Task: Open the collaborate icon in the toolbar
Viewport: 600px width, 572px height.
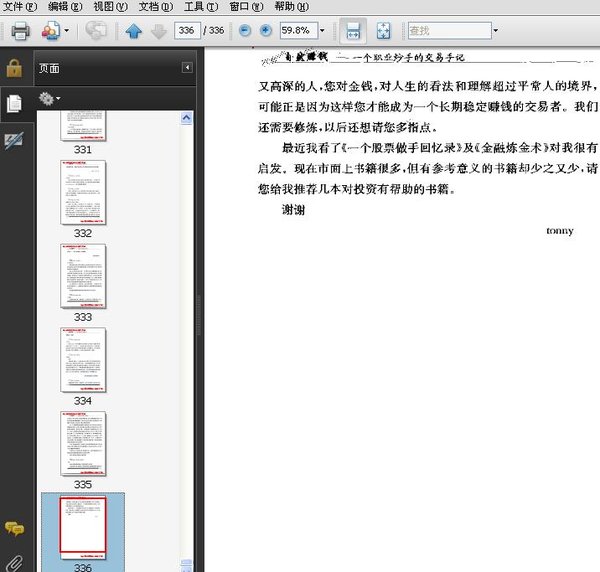Action: 51,31
